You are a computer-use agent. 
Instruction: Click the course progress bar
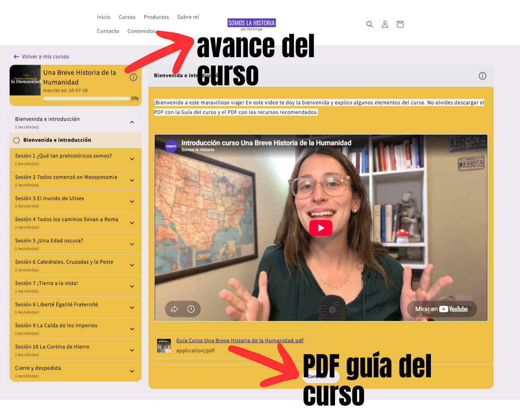(86, 99)
